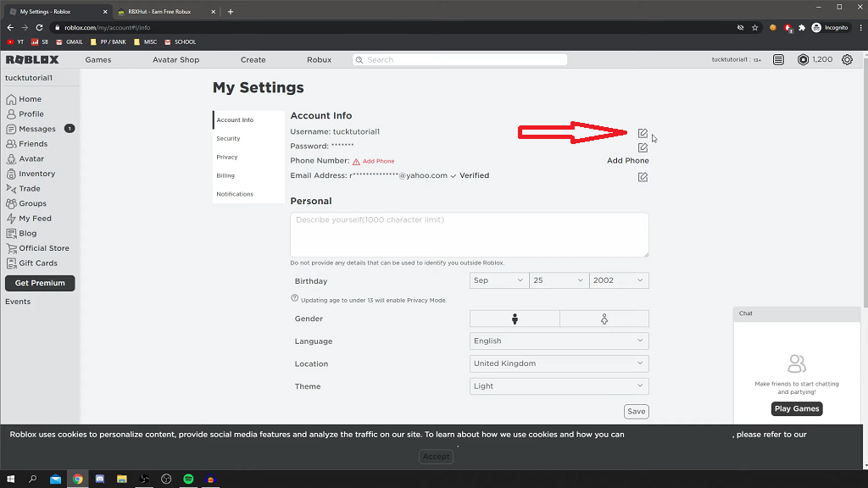Image resolution: width=868 pixels, height=488 pixels.
Task: Switch to the Billing settings tab
Action: (x=248, y=175)
